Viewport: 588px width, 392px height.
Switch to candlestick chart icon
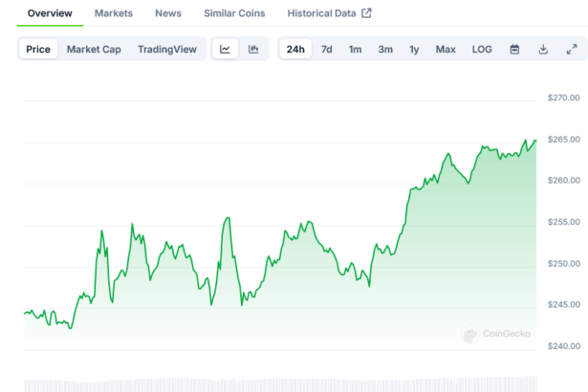tap(253, 50)
